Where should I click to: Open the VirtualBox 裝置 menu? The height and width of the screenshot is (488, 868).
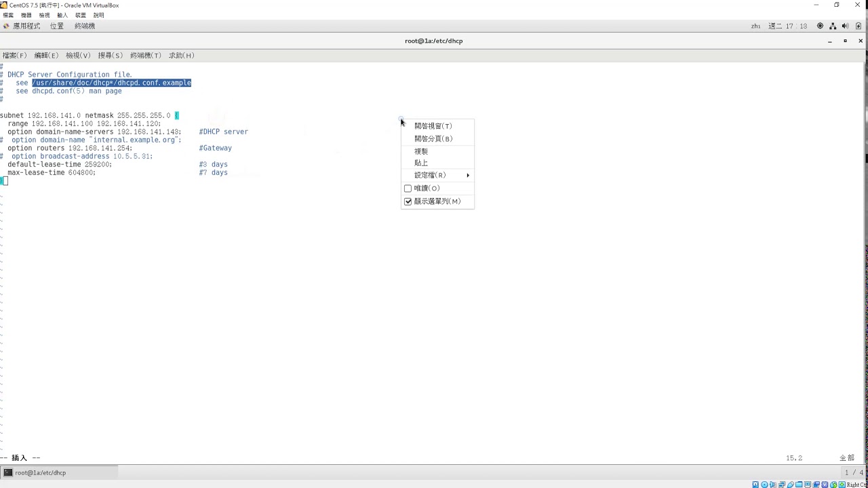81,15
